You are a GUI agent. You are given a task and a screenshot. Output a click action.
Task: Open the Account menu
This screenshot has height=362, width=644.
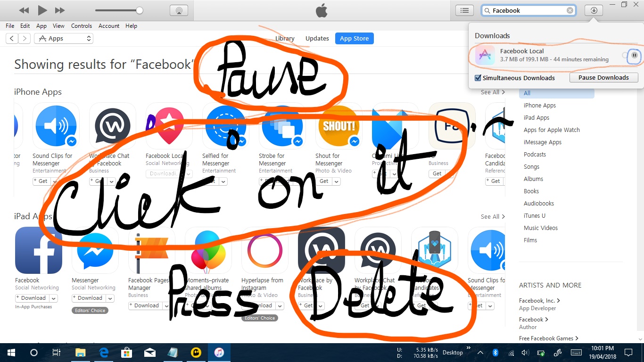pos(109,26)
